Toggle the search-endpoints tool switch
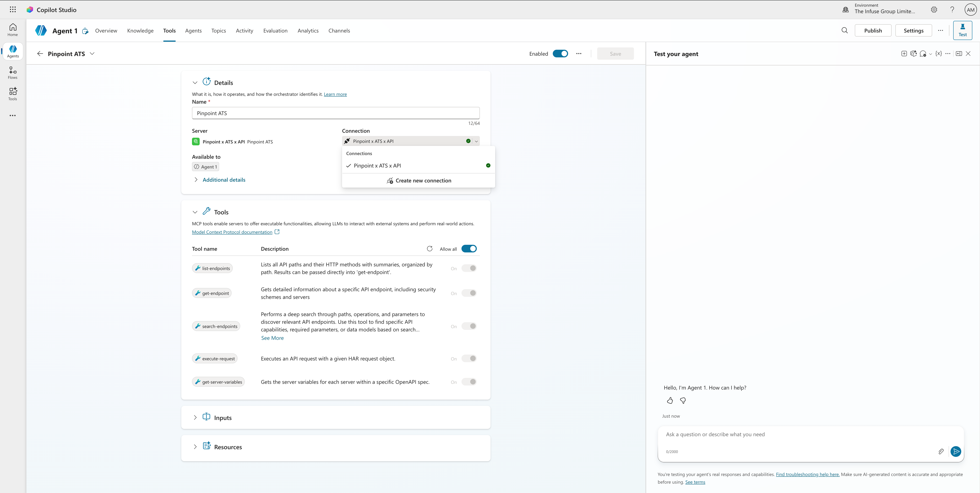This screenshot has width=980, height=493. point(469,326)
